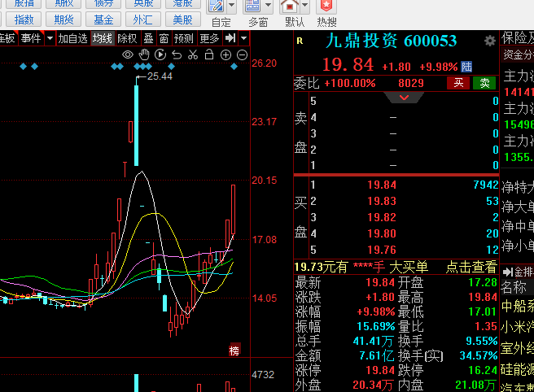Open the 期货 category
The image size is (534, 392).
[x=63, y=20]
